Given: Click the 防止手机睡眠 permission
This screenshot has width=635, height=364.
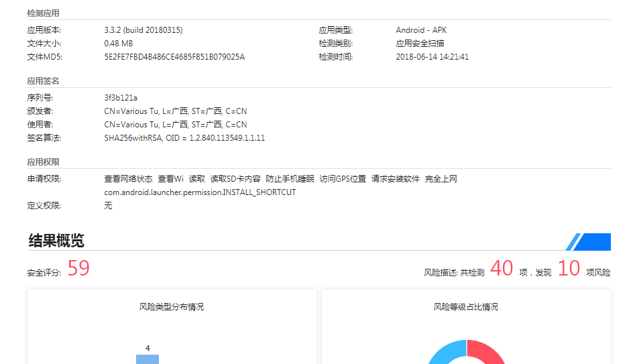Looking at the screenshot, I should (290, 178).
